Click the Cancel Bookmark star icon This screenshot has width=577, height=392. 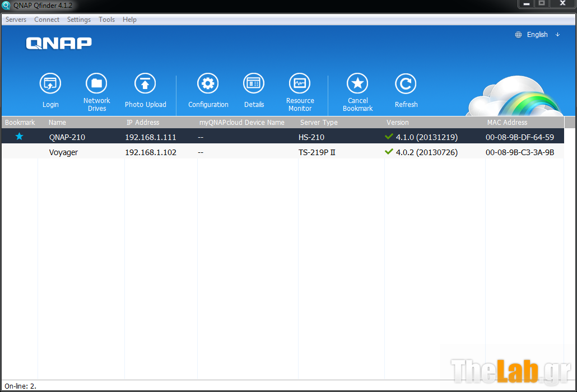point(357,84)
